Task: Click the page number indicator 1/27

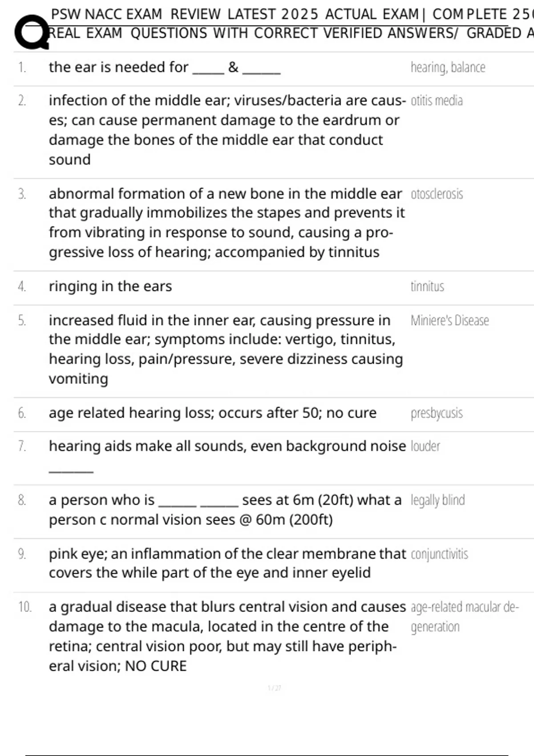Action: (x=274, y=688)
